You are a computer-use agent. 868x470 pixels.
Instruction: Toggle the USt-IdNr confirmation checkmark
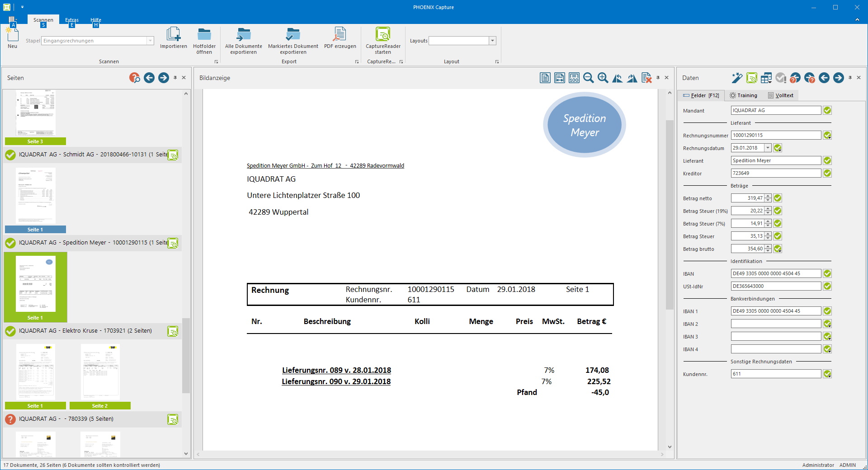pos(827,286)
